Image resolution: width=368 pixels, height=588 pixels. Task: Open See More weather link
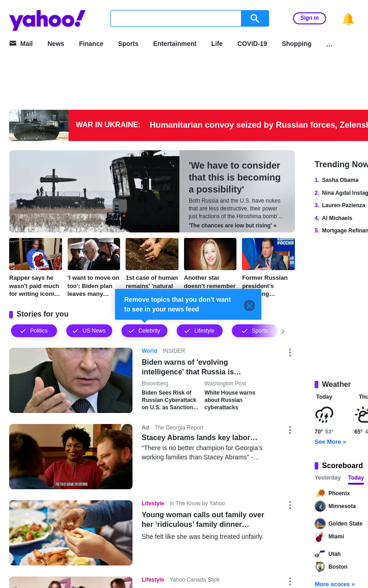pyautogui.click(x=330, y=442)
